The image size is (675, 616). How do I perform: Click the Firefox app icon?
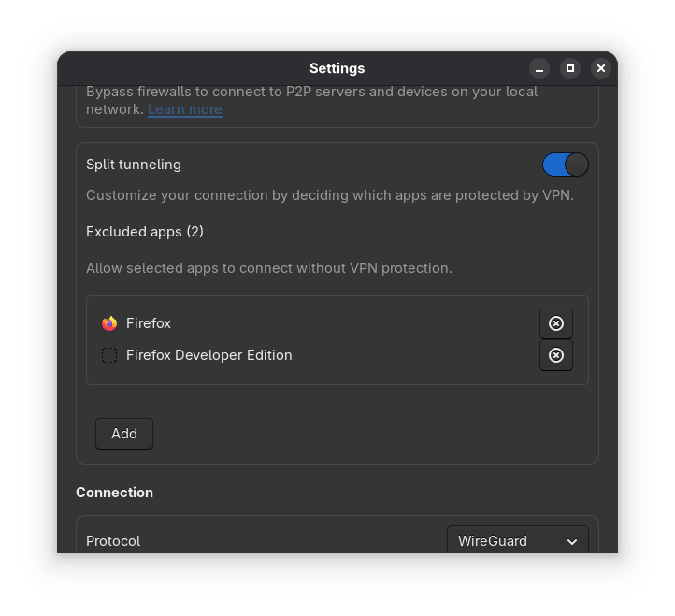pos(109,323)
